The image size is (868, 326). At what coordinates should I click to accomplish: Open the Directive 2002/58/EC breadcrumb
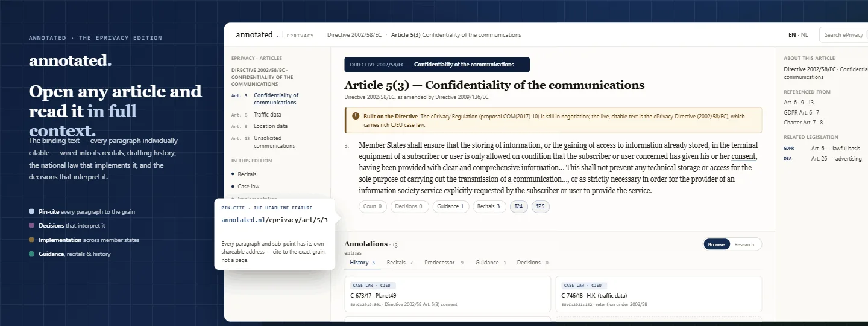pyautogui.click(x=354, y=35)
